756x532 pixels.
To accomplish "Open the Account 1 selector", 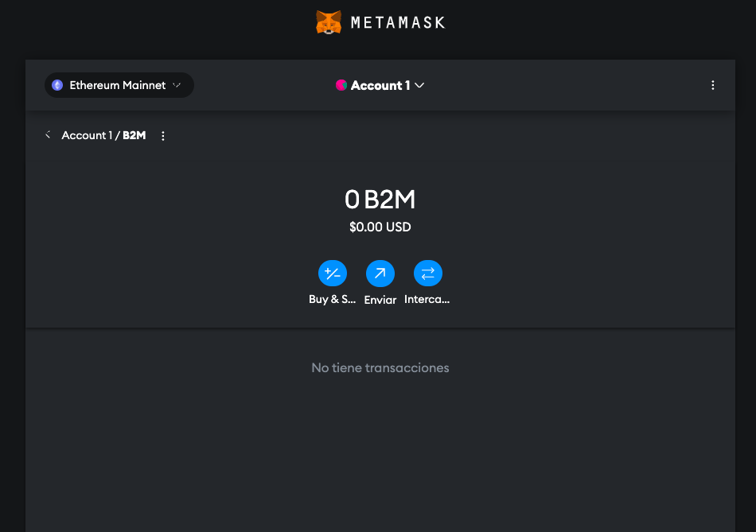I will coord(380,85).
